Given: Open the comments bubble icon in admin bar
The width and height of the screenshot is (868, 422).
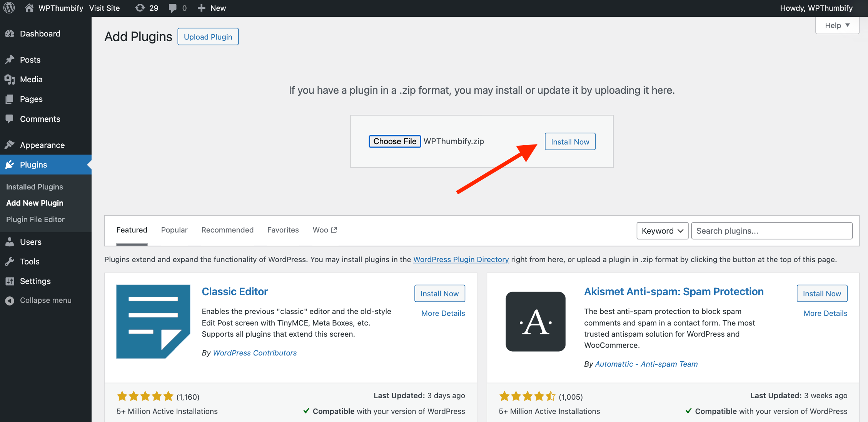Looking at the screenshot, I should [173, 8].
